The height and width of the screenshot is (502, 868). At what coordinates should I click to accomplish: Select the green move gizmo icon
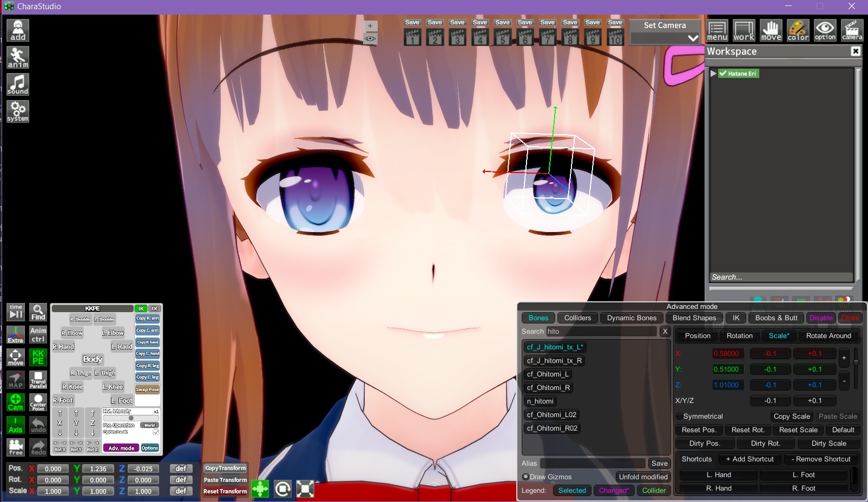click(260, 488)
